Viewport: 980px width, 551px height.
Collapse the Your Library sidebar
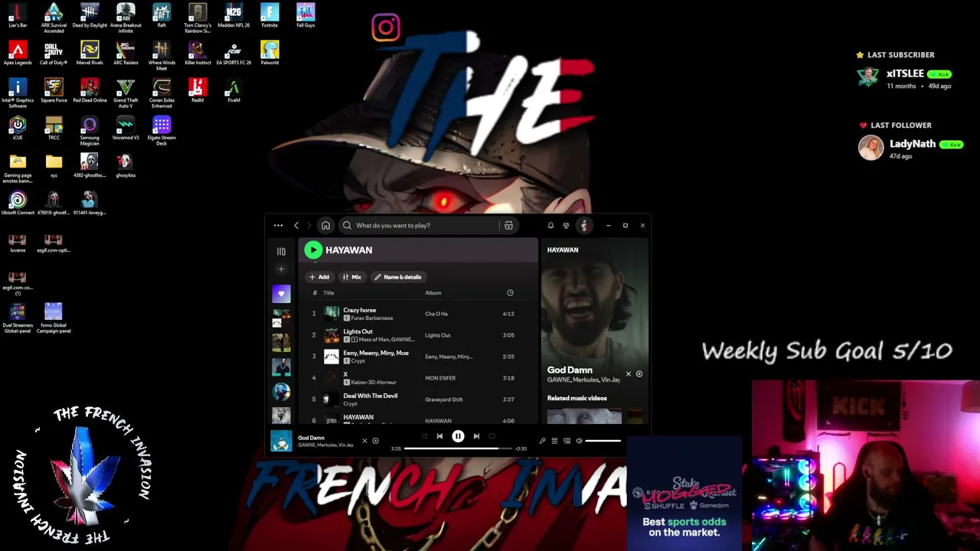[x=281, y=251]
